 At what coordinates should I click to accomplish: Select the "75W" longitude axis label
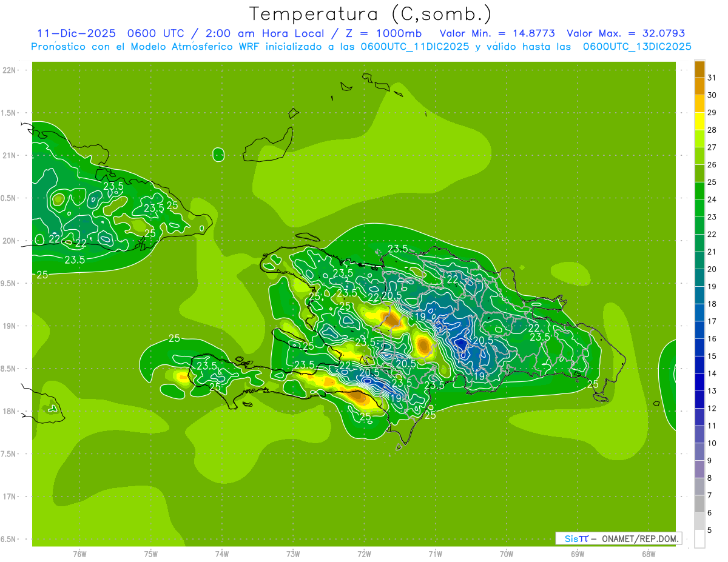coord(151,554)
